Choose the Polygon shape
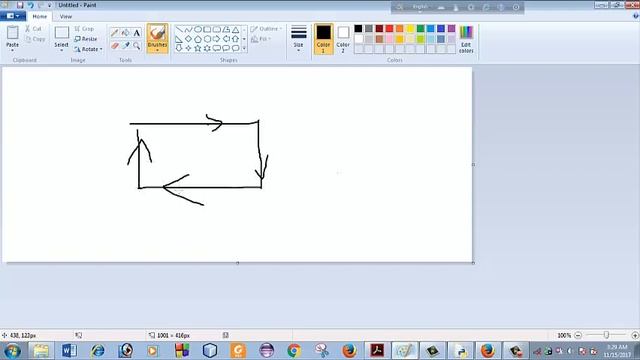 226,29
